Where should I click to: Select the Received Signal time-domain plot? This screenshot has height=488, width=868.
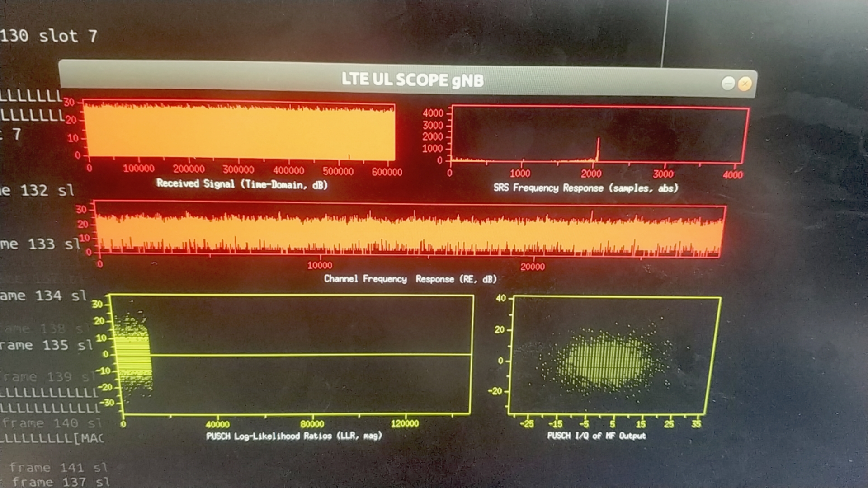(x=240, y=131)
